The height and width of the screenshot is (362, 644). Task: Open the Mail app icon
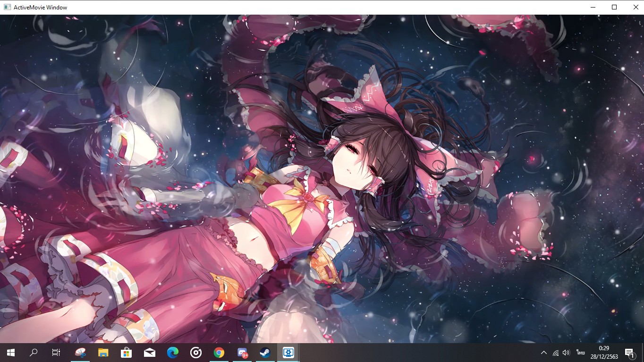[149, 353]
